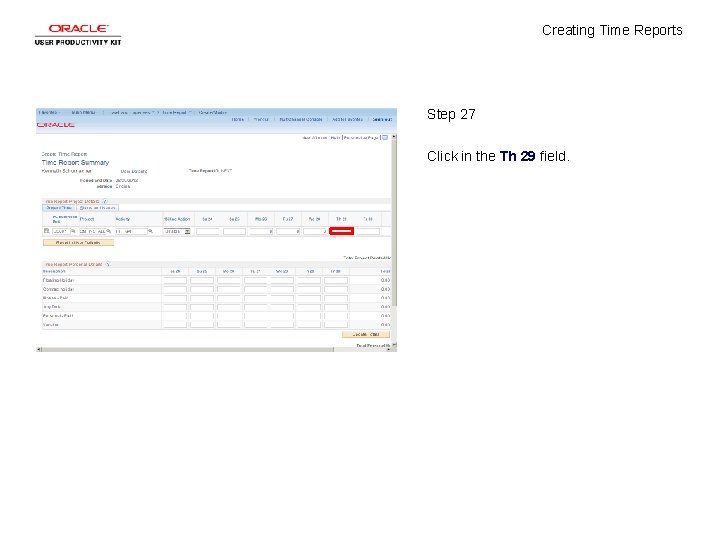
Task: Click the Personalize Page link
Action: pyautogui.click(x=361, y=138)
